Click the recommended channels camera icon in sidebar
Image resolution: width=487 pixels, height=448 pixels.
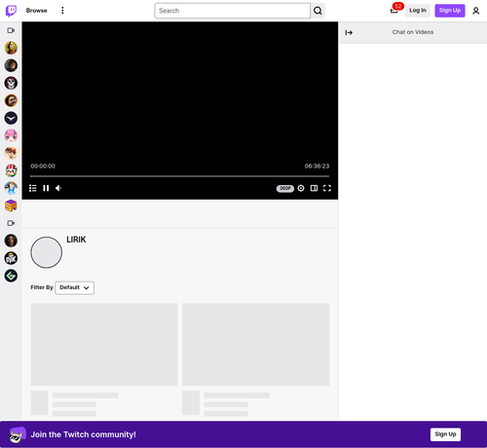[11, 223]
